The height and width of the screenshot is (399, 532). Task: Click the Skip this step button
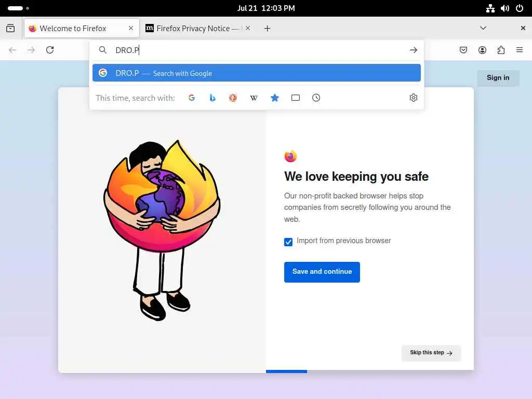point(431,353)
